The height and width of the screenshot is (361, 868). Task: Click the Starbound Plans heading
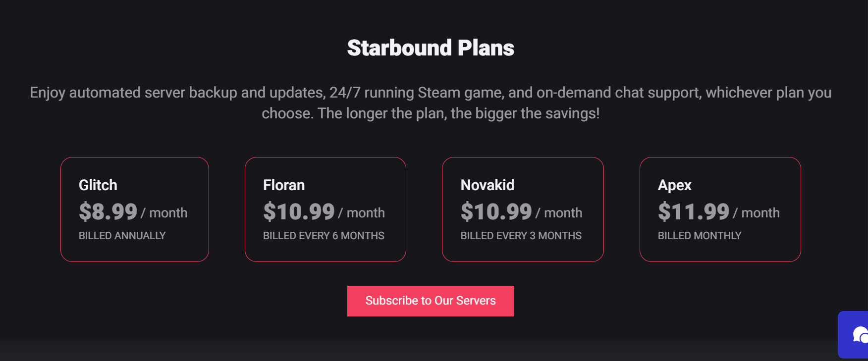click(x=431, y=48)
